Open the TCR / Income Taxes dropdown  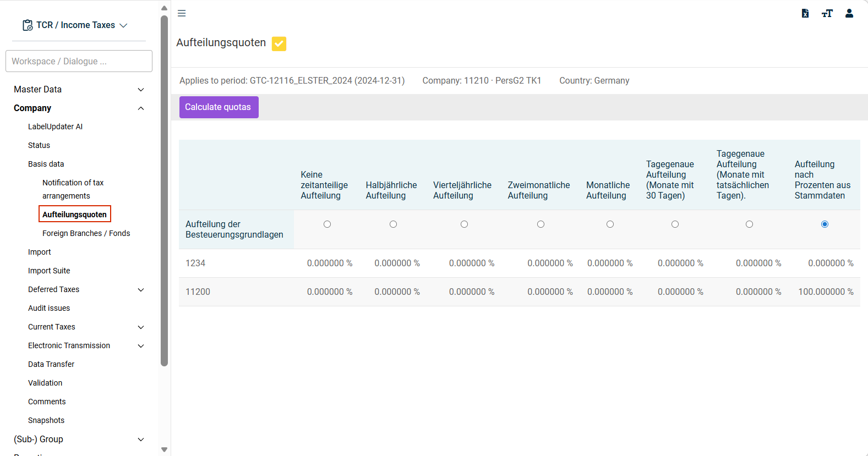[75, 25]
